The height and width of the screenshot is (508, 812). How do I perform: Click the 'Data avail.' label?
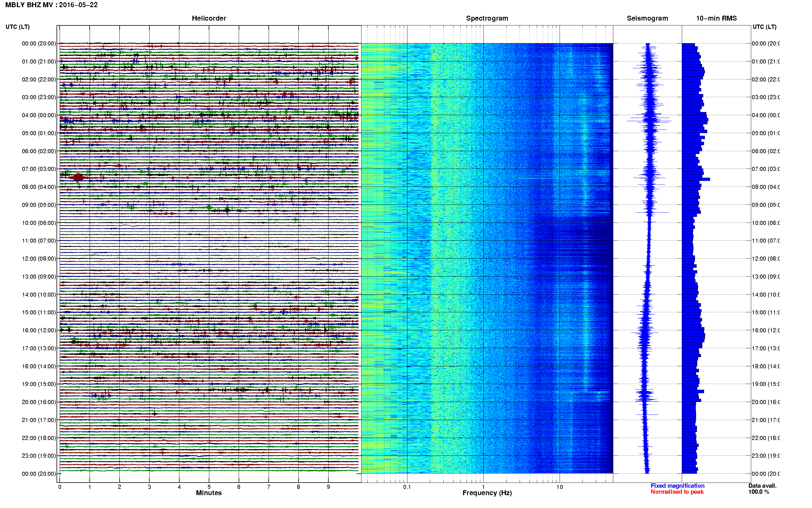tap(762, 485)
